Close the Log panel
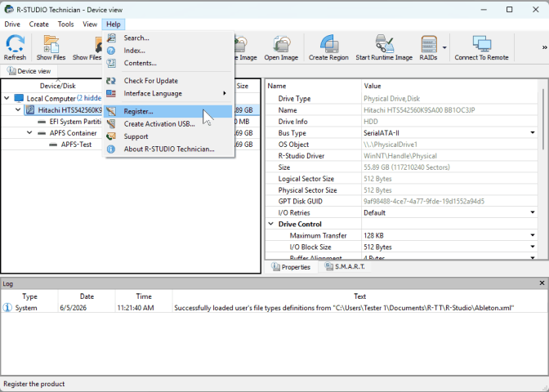Image resolution: width=549 pixels, height=392 pixels. (542, 283)
